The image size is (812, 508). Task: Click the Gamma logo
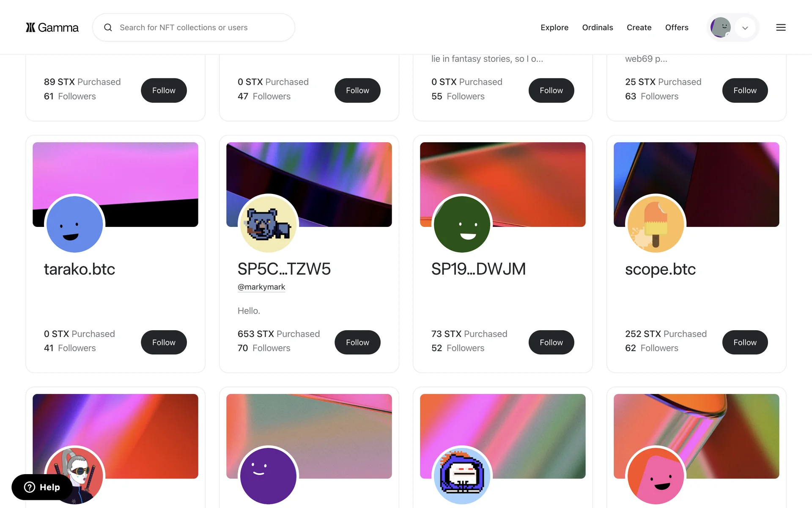(x=52, y=28)
